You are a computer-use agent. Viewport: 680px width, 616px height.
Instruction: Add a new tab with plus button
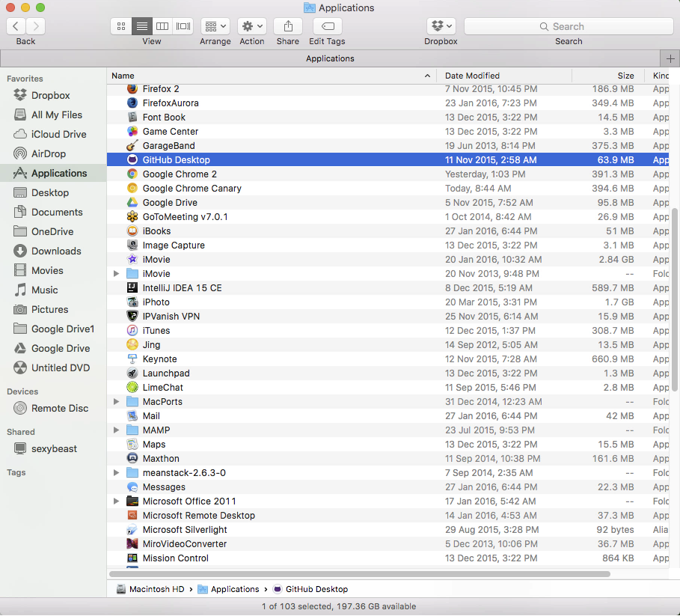pos(670,58)
